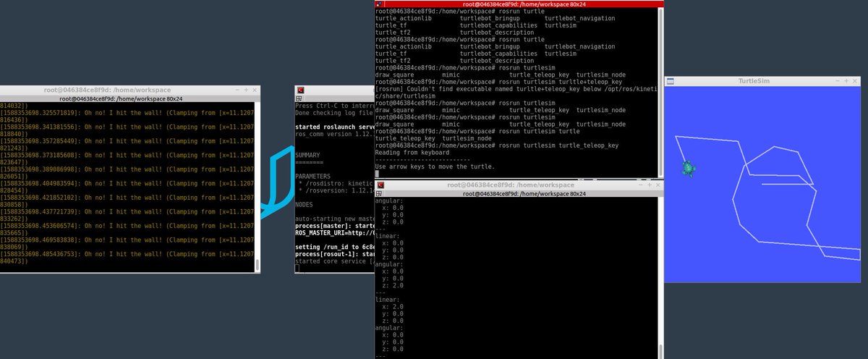Image resolution: width=868 pixels, height=359 pixels.
Task: Click the 'process[rosout-1]' line
Action: (334, 254)
